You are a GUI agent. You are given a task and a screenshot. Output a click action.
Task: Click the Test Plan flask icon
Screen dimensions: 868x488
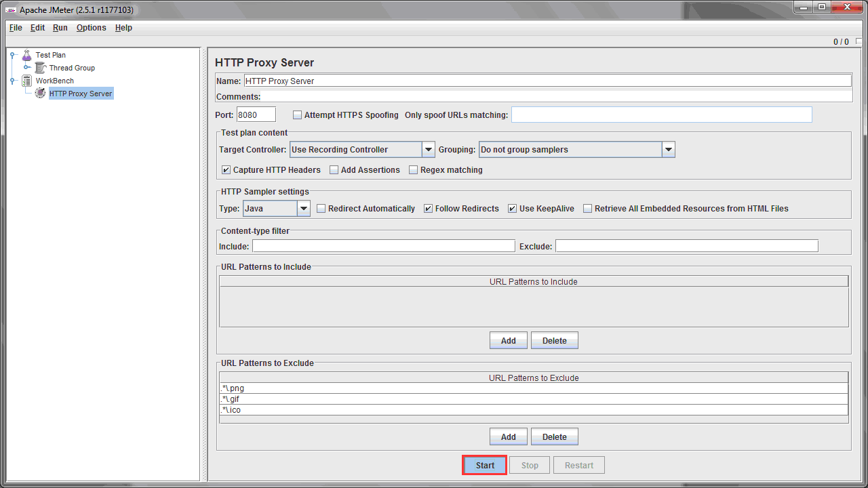click(x=26, y=55)
